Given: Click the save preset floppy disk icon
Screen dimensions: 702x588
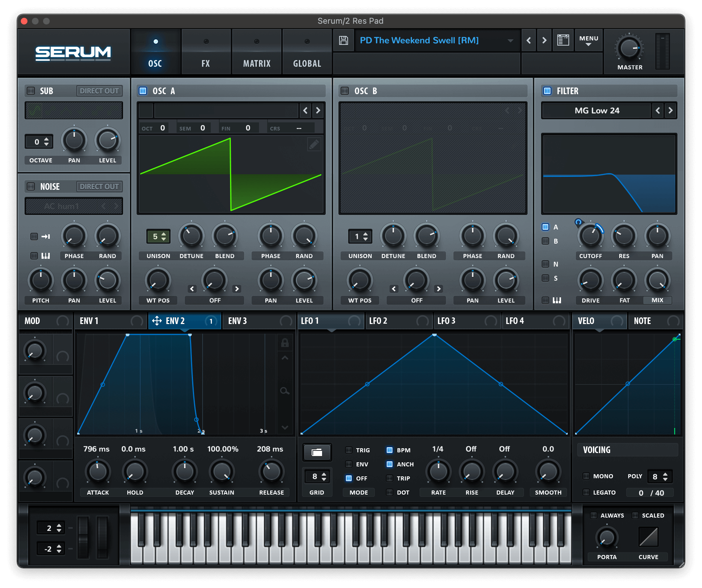Looking at the screenshot, I should tap(343, 40).
